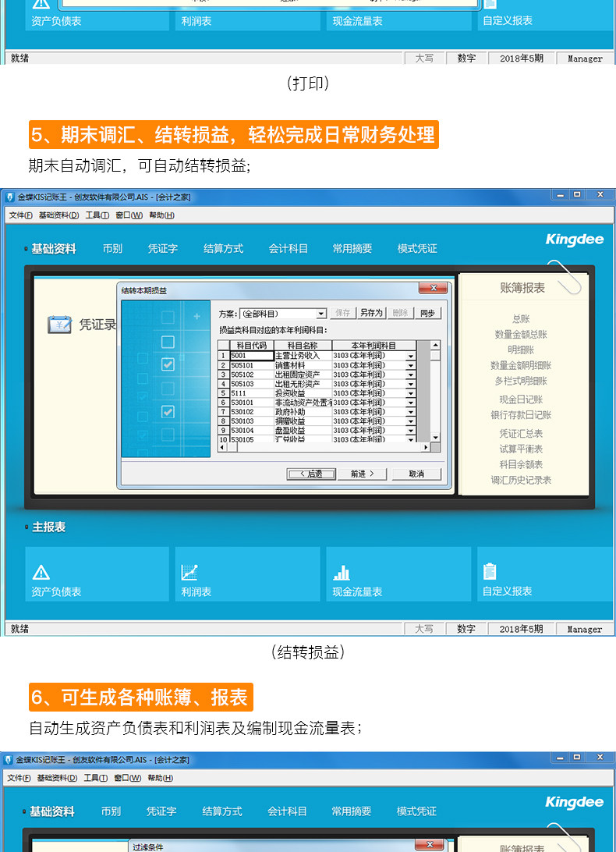Click the Kingdee logo in 过滤条件 window
Screen dimensions: 616x852
click(x=574, y=803)
